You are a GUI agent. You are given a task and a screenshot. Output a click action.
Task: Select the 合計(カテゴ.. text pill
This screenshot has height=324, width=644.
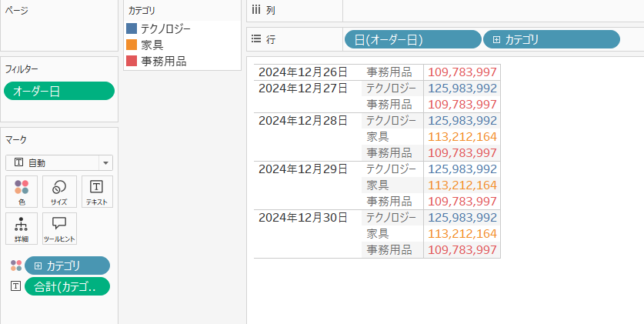pyautogui.click(x=67, y=286)
